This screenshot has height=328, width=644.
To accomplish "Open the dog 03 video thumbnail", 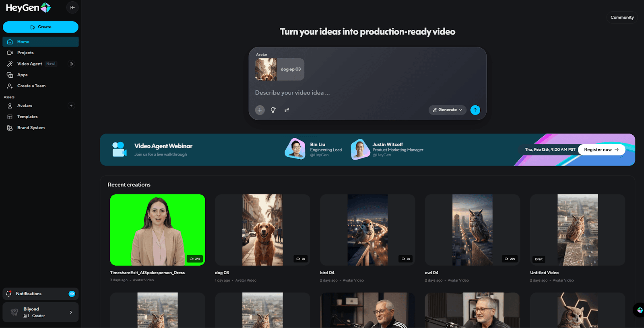I will [262, 230].
